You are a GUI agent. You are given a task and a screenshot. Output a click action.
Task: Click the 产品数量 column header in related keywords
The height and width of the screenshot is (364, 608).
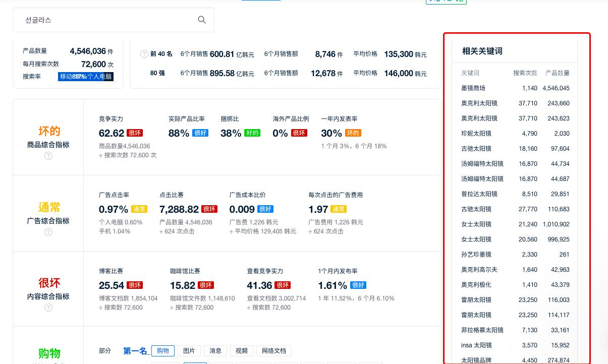click(x=558, y=73)
